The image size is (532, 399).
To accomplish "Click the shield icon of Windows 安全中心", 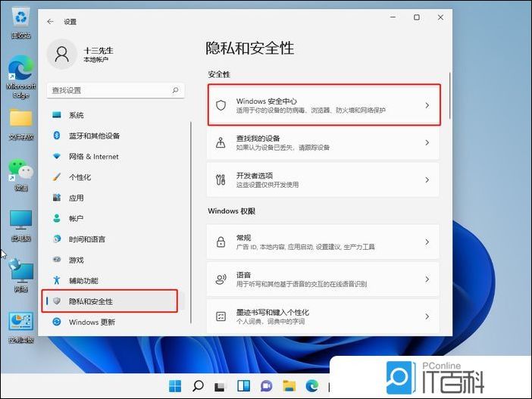I will click(x=221, y=105).
